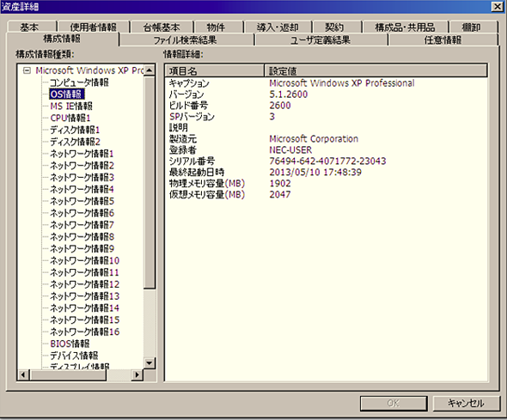Select the 物理メモリ容量(MB) row
Screen dimensions: 507x420
click(327, 183)
